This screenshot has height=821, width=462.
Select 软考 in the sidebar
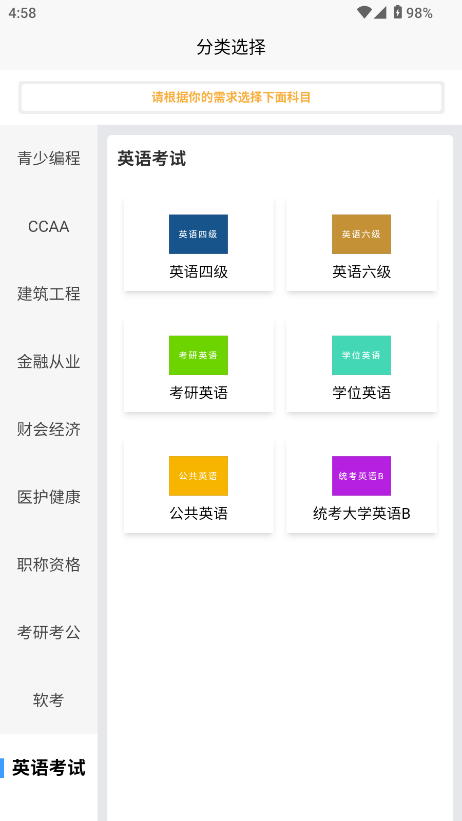49,700
